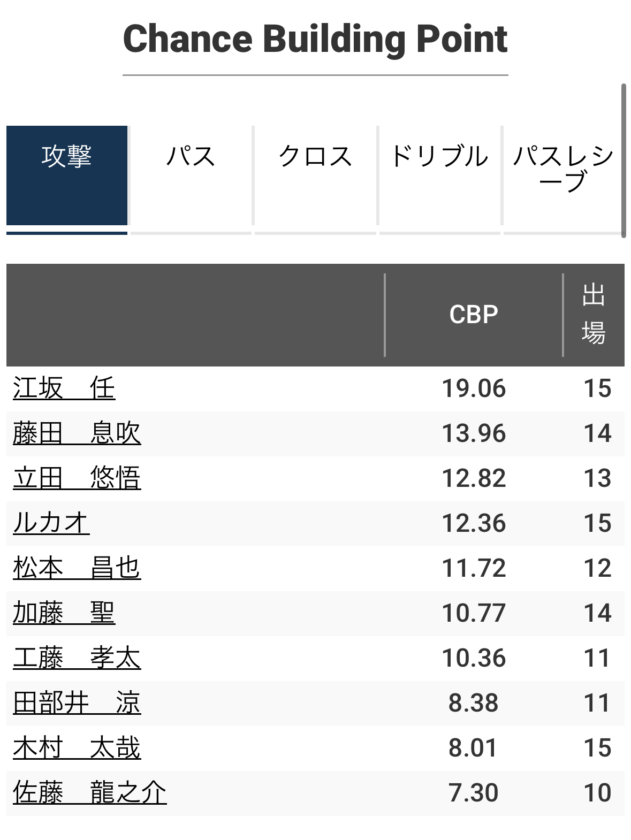Select the 攻撃 tab

(x=67, y=175)
